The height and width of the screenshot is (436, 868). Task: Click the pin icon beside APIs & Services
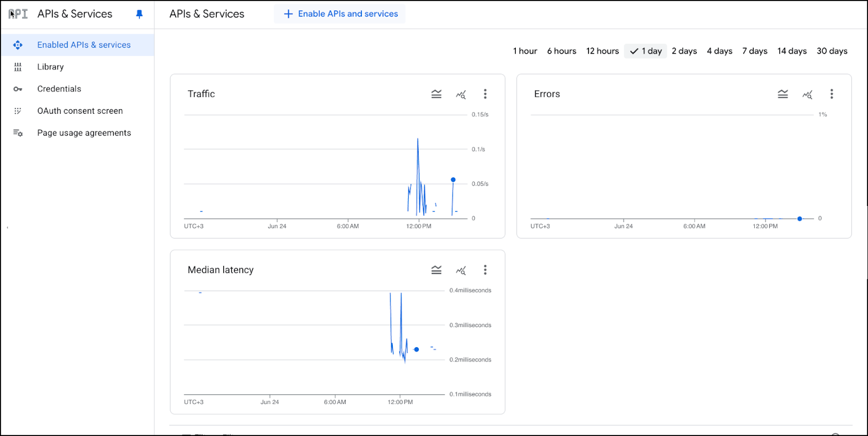[139, 14]
